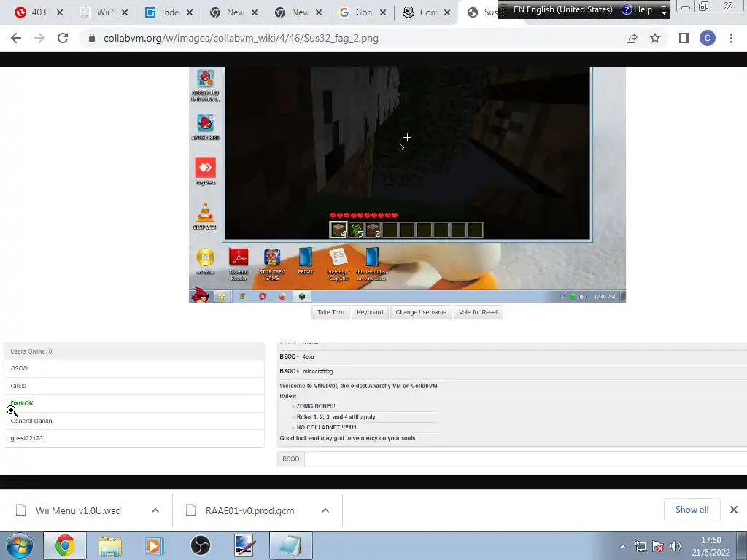Click the chat input field beside BSOD
Image resolution: width=747 pixels, height=560 pixels.
[x=525, y=459]
